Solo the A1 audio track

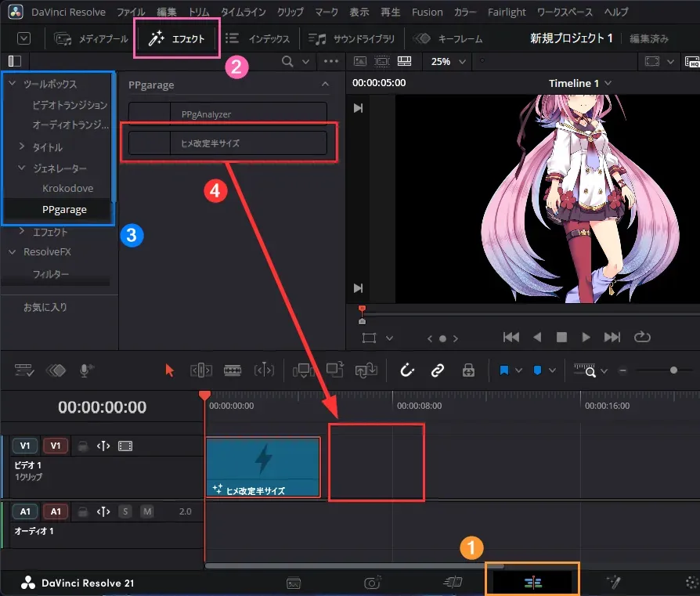click(x=125, y=511)
